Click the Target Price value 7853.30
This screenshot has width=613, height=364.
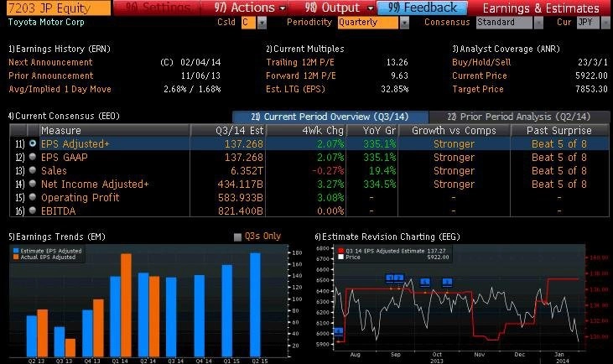[591, 89]
